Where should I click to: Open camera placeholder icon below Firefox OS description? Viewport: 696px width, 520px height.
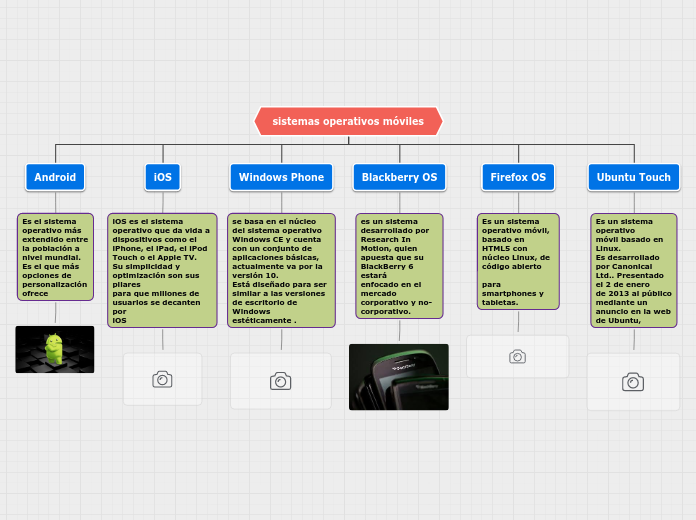(x=518, y=357)
